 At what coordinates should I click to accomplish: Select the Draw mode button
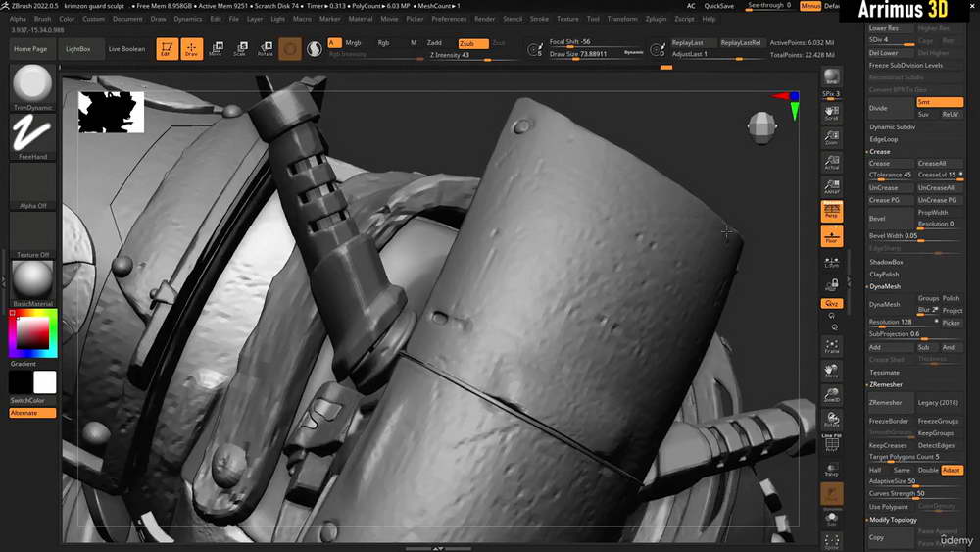point(191,49)
